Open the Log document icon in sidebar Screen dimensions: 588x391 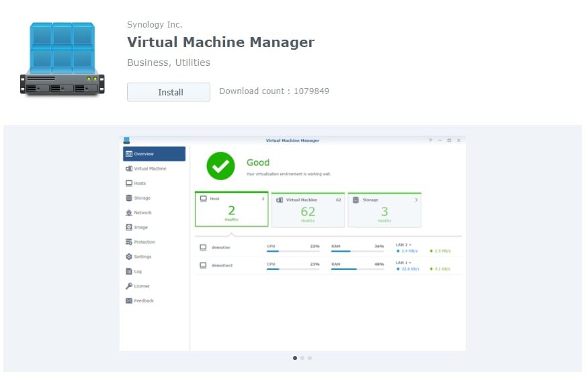(x=129, y=271)
